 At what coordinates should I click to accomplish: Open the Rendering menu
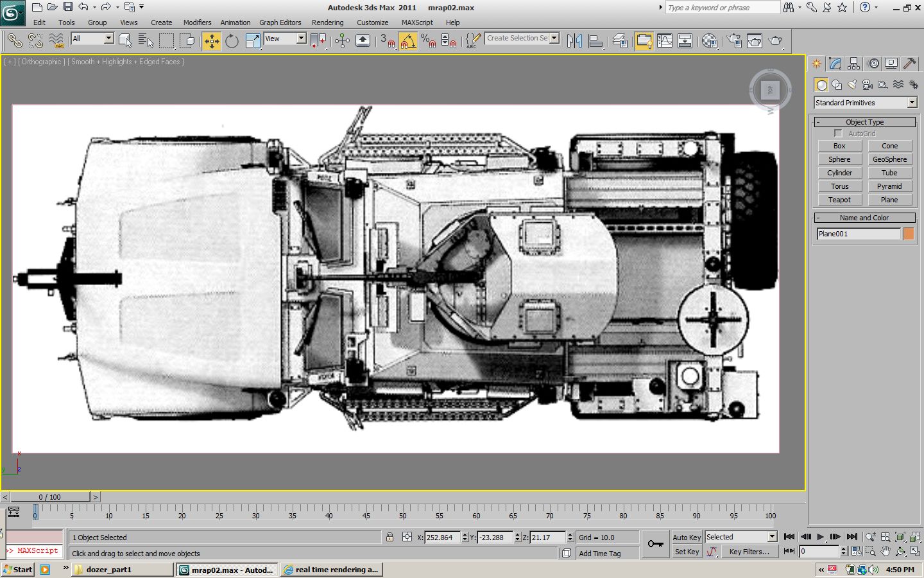pyautogui.click(x=327, y=22)
